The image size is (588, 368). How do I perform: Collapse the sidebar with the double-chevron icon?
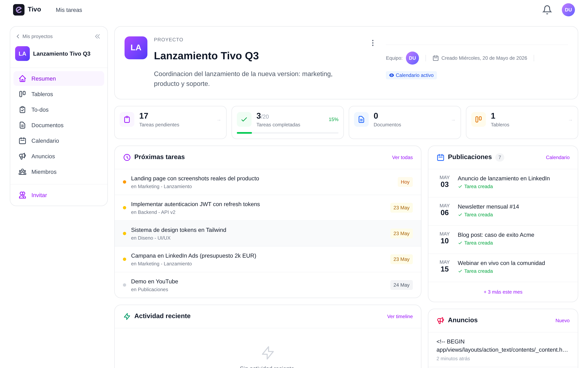point(97,37)
